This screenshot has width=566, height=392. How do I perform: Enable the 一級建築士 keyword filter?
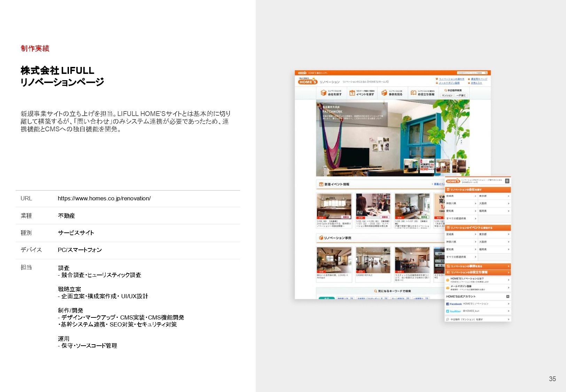(x=420, y=298)
